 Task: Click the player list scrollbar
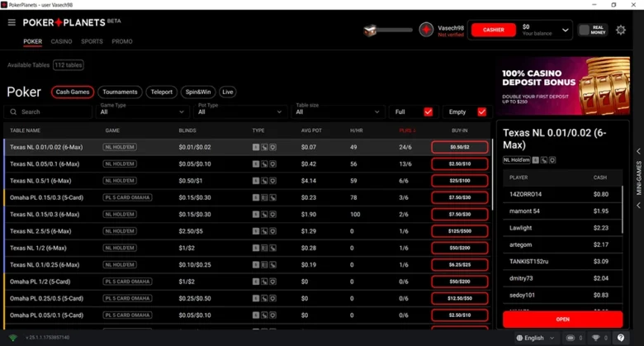pyautogui.click(x=623, y=210)
